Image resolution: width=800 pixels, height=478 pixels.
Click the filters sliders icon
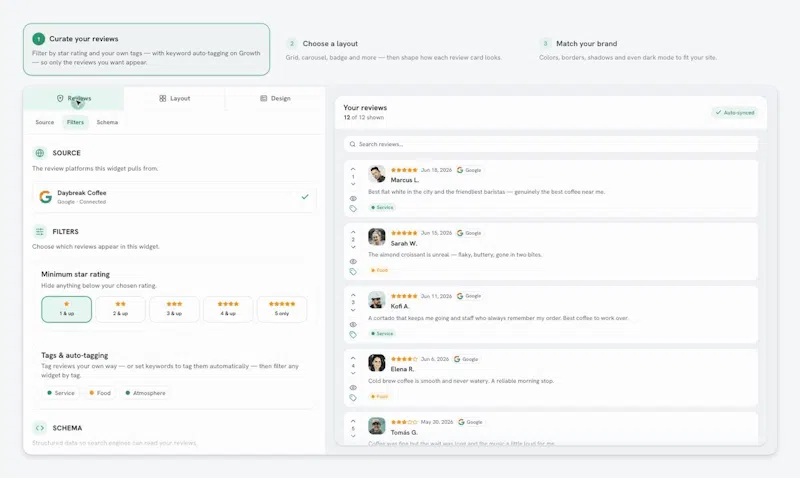pyautogui.click(x=40, y=232)
